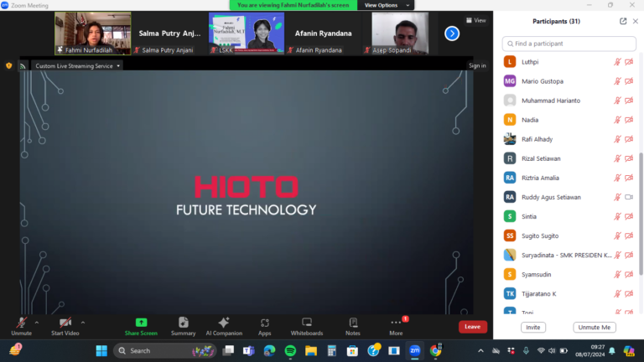The width and height of the screenshot is (644, 362).
Task: Click the live streaming broadcast icon
Action: pyautogui.click(x=23, y=65)
